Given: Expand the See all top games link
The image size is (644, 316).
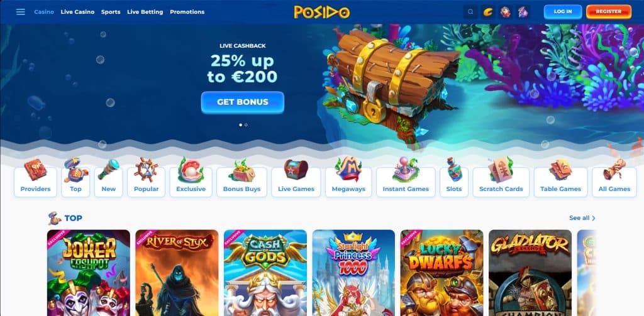Looking at the screenshot, I should pos(582,218).
